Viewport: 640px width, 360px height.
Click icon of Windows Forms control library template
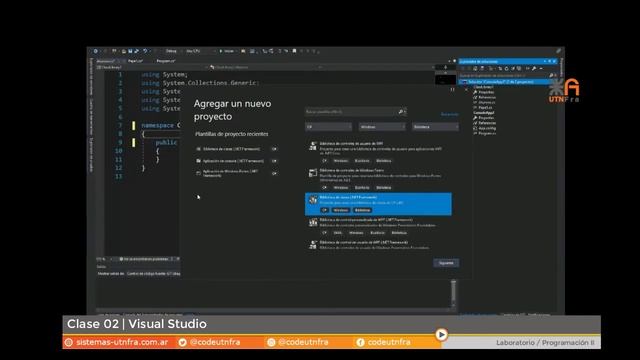click(313, 173)
